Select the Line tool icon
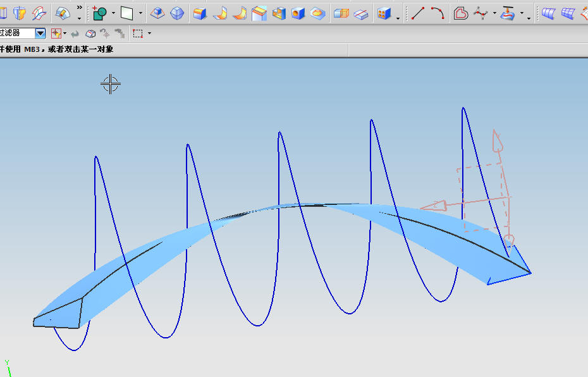This screenshot has width=588, height=377. 418,13
